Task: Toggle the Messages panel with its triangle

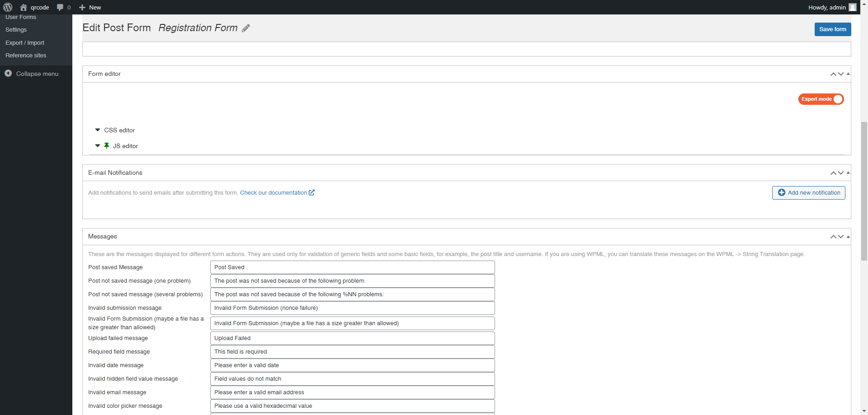Action: pos(848,237)
